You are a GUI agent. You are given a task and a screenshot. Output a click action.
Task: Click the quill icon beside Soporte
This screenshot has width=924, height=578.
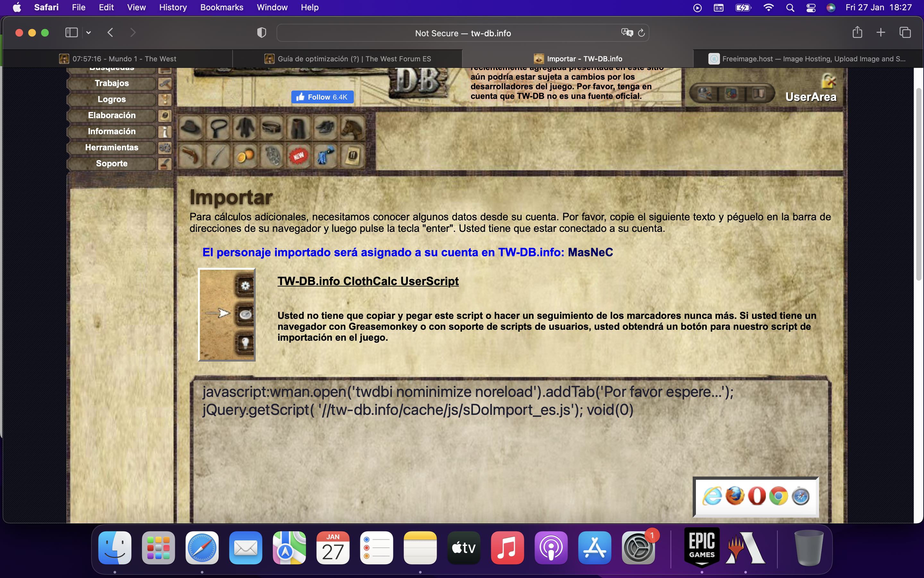165,164
